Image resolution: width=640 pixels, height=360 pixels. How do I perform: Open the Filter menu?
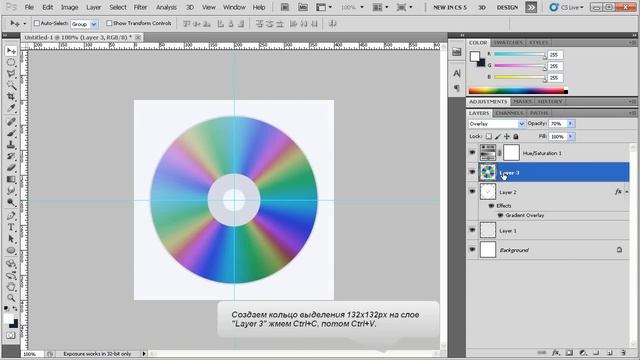coord(140,7)
